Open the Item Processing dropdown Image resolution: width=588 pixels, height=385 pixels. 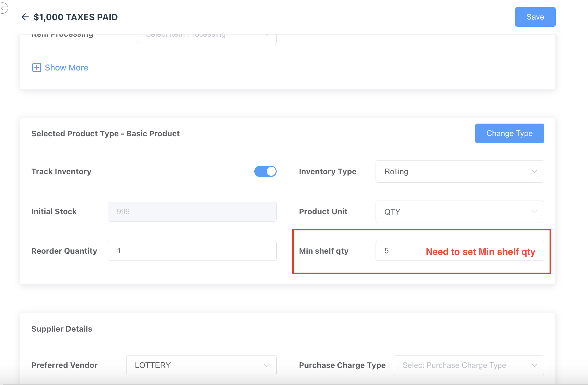tap(207, 38)
